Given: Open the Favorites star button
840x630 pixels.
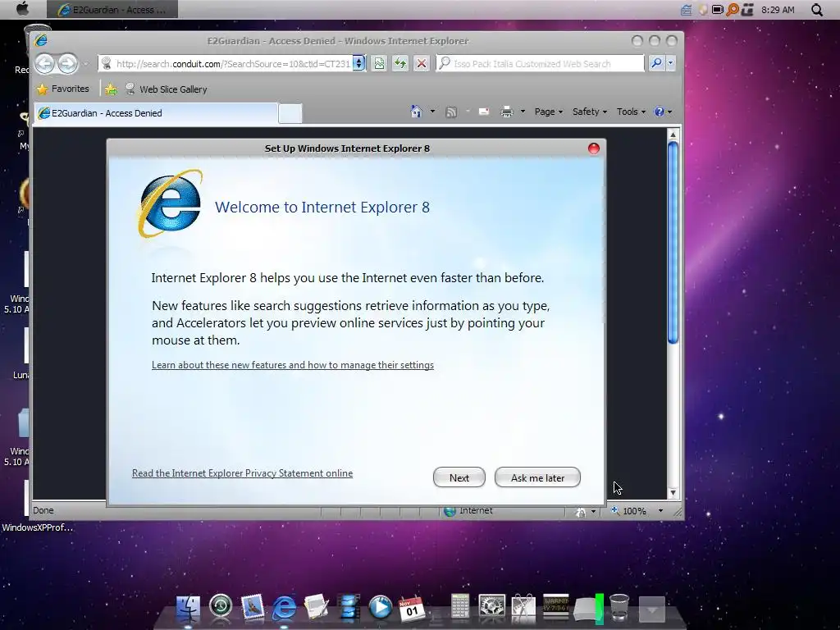Looking at the screenshot, I should click(63, 89).
